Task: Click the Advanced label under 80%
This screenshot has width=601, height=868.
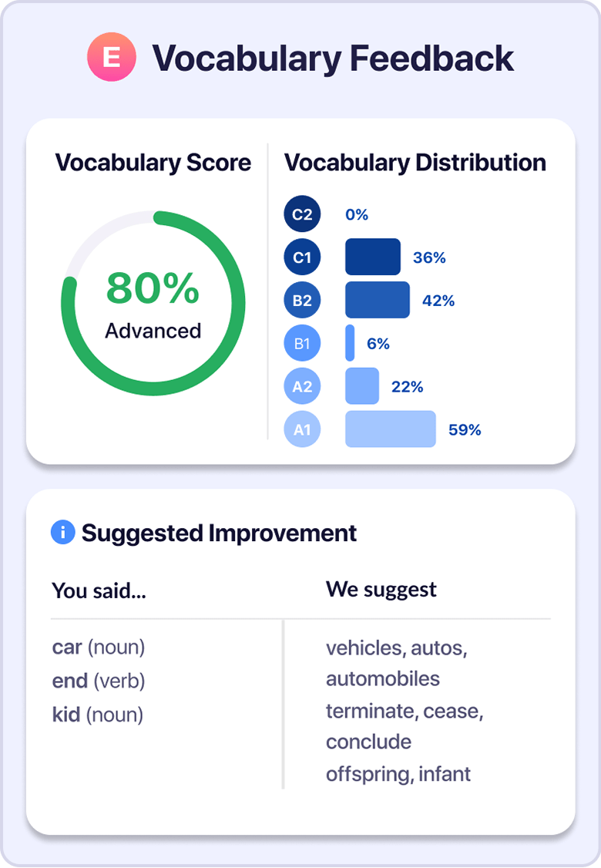Action: (x=153, y=330)
